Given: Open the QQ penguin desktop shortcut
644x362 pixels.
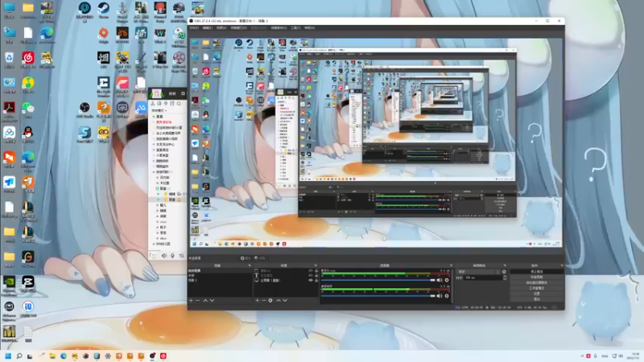Looking at the screenshot, I should point(28,134).
